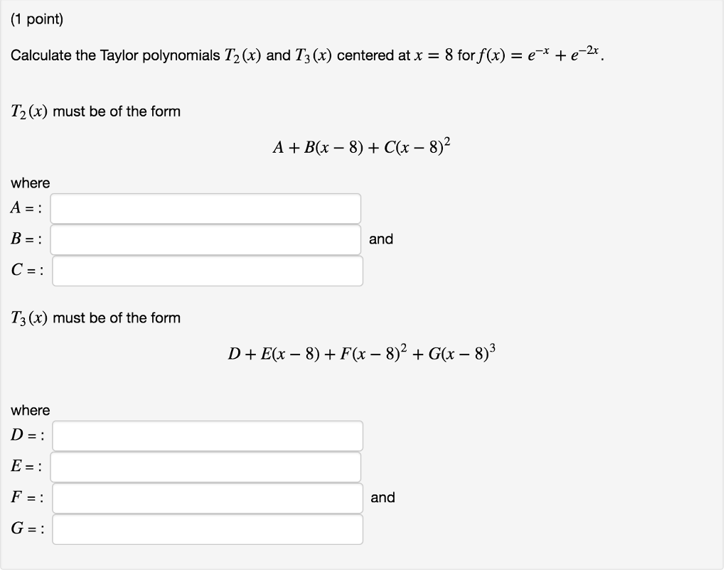The image size is (728, 574).
Task: Click the formula A + B(x-8) + C(x-8)^2
Action: pyautogui.click(x=362, y=146)
